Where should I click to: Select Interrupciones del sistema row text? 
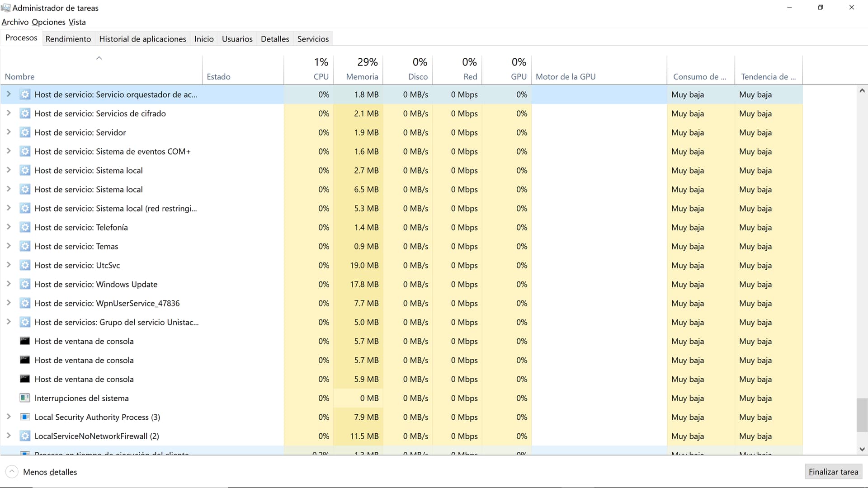[x=81, y=398]
